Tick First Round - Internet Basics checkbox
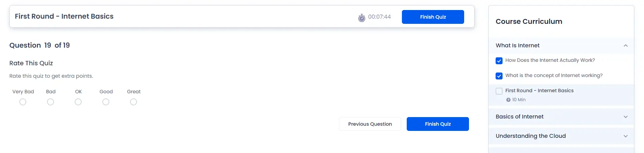This screenshot has width=644, height=153. click(499, 91)
